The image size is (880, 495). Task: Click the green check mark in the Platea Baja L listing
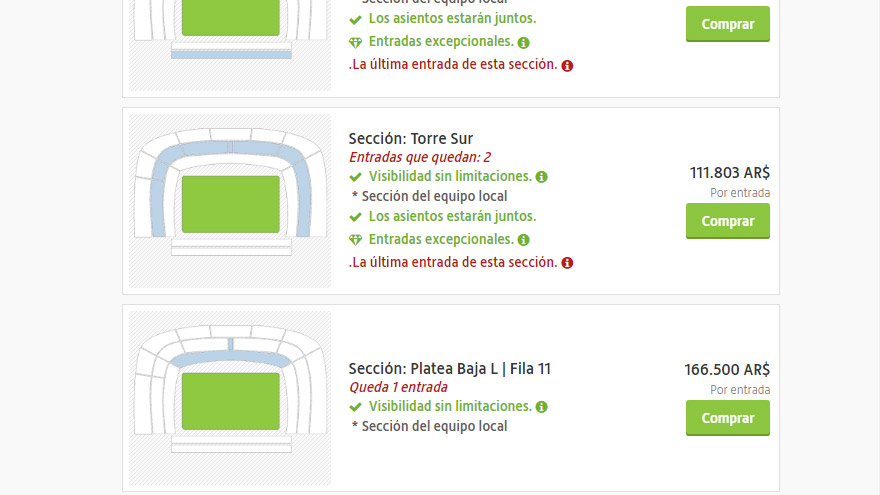pos(355,407)
